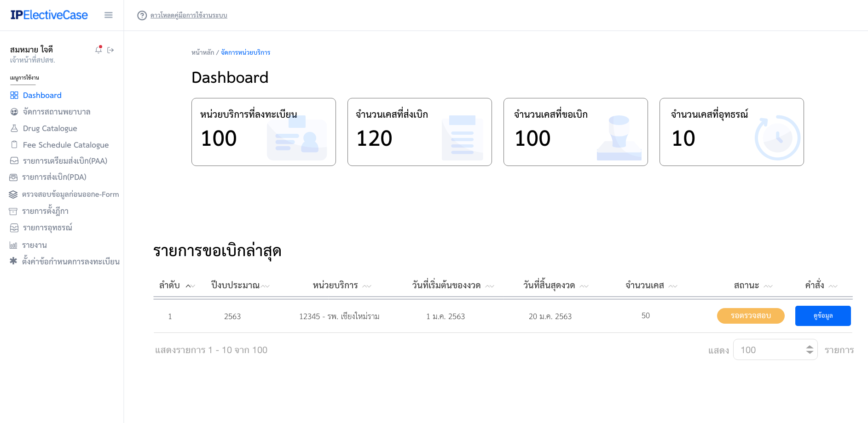Open the Dashboard menu item
Screen dimensions: 868x423
[x=42, y=95]
